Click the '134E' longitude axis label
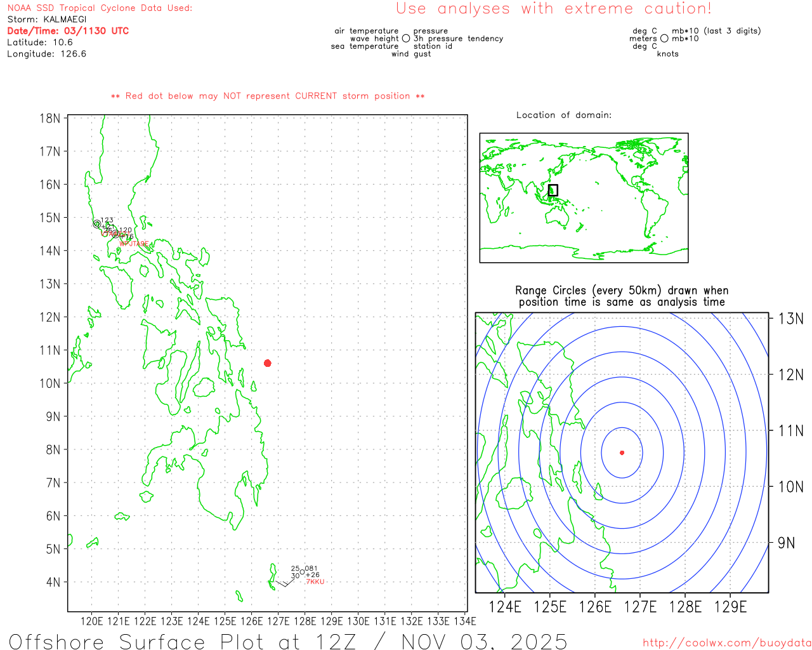 coord(464,621)
